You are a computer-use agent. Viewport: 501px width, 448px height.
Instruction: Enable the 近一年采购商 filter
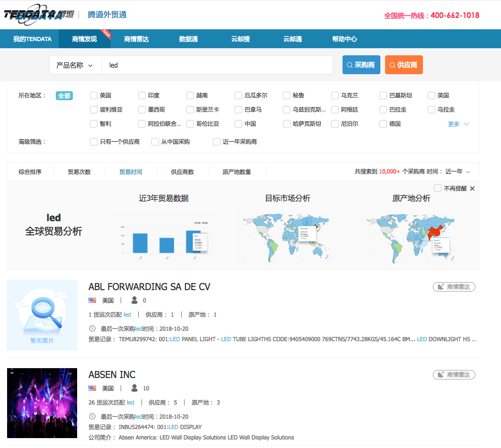pyautogui.click(x=217, y=142)
